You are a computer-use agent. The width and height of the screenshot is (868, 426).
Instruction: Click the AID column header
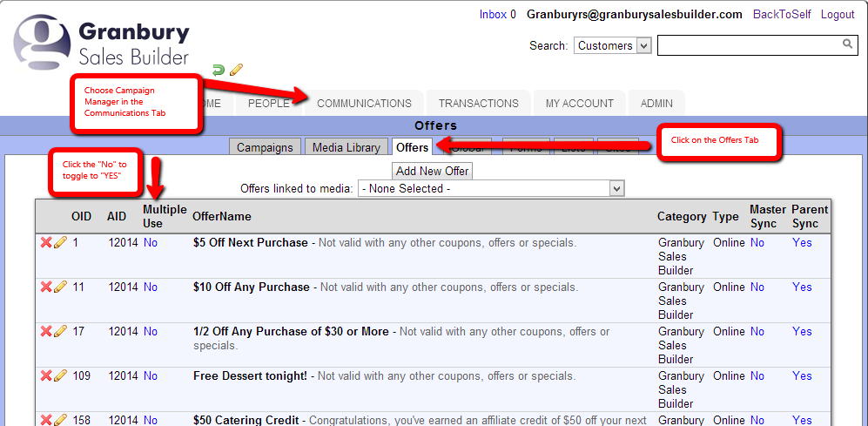117,217
